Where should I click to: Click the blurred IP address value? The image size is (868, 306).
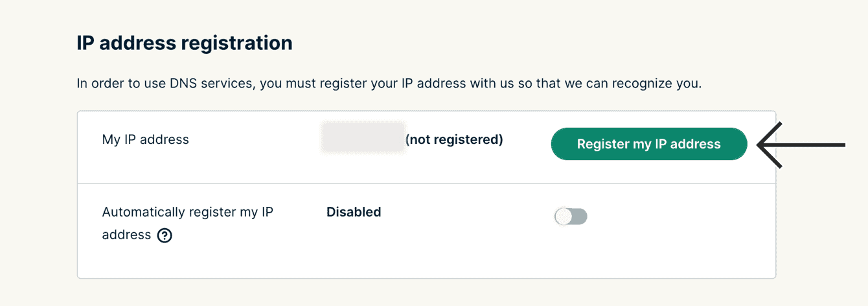(363, 140)
